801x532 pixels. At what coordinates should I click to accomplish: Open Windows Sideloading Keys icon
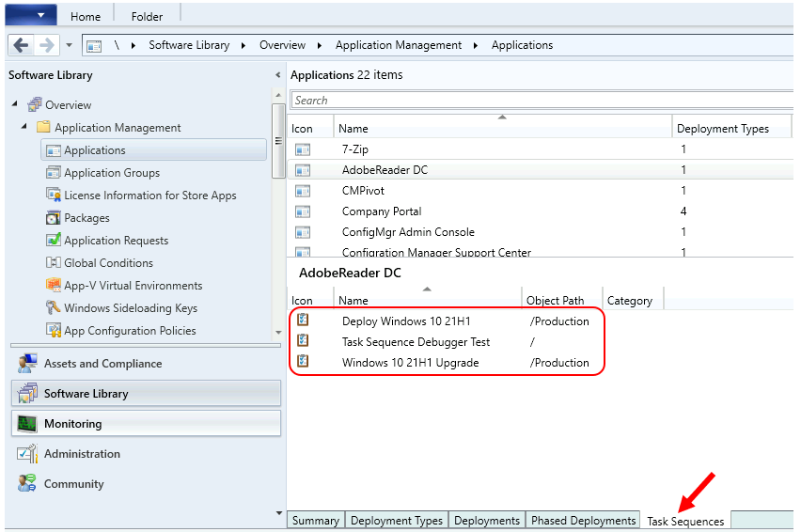tap(54, 307)
